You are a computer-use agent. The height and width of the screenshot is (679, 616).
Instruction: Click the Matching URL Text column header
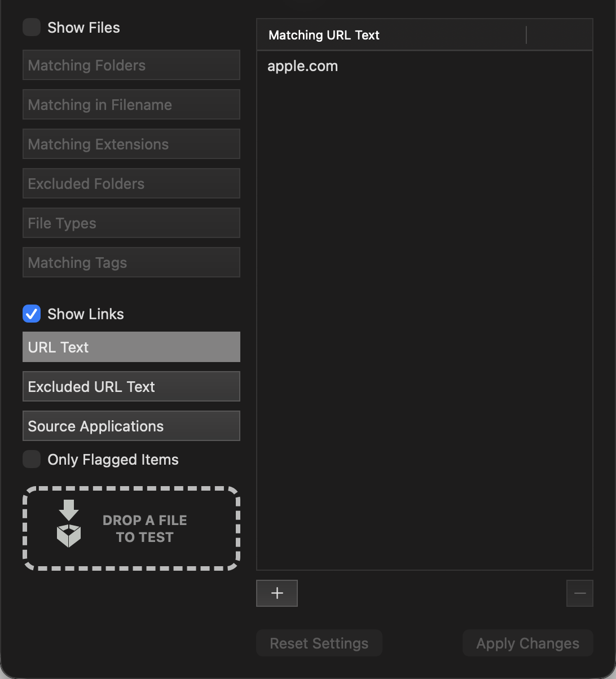391,35
